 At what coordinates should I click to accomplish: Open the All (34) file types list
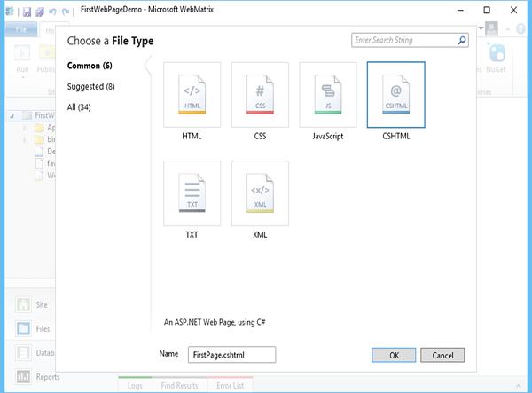(x=79, y=107)
